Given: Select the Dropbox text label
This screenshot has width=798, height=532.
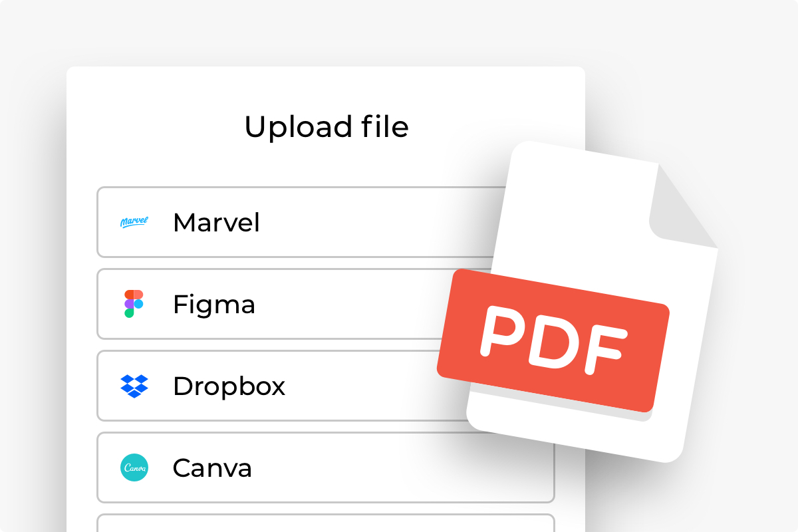Looking at the screenshot, I should [x=229, y=386].
